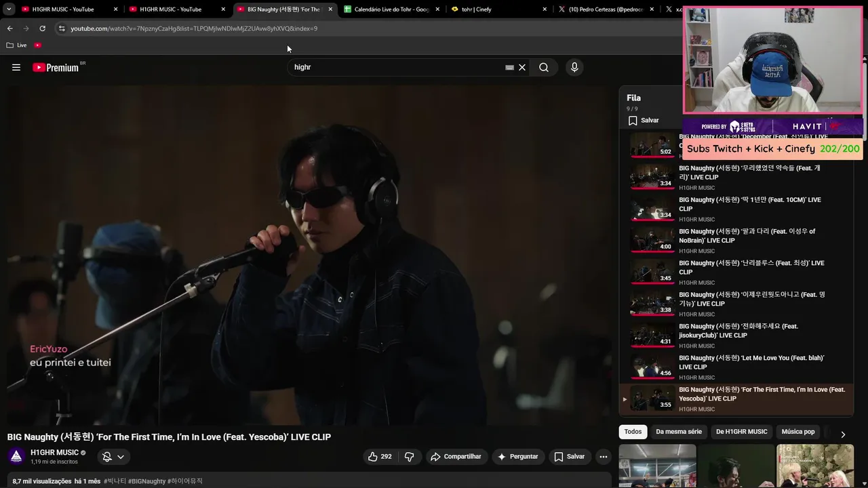Reload the page with refresh icon
This screenshot has width=868, height=488.
pos(42,28)
